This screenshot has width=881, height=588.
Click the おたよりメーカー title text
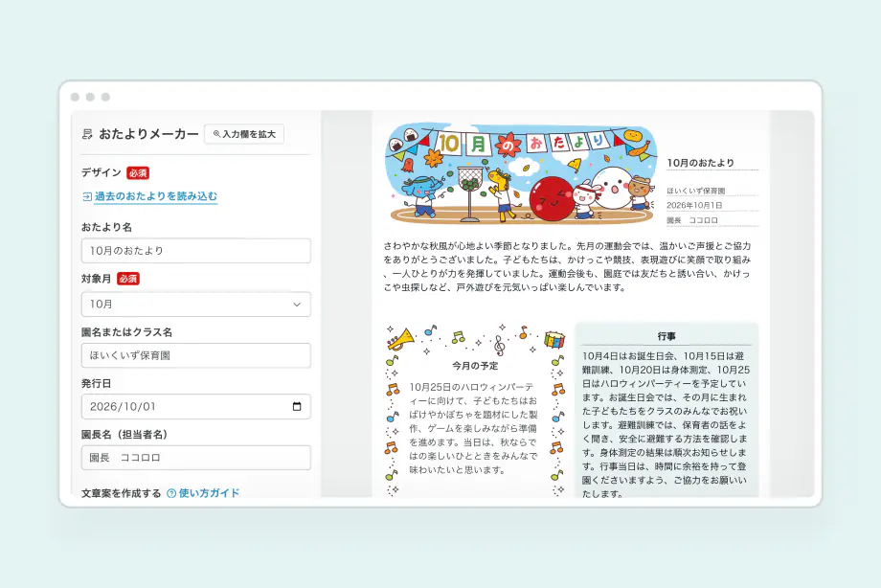pos(148,134)
